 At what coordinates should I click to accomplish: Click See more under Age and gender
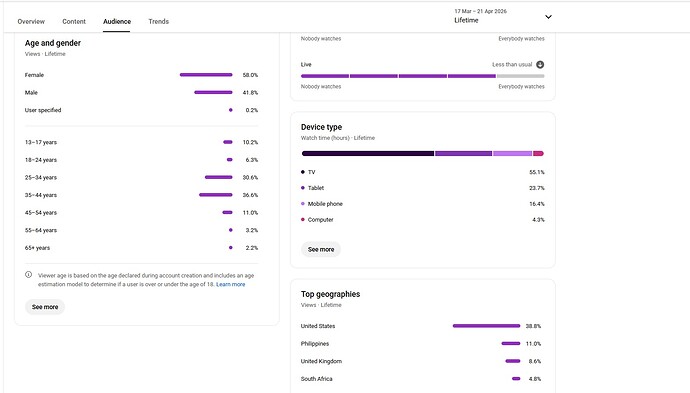[45, 307]
